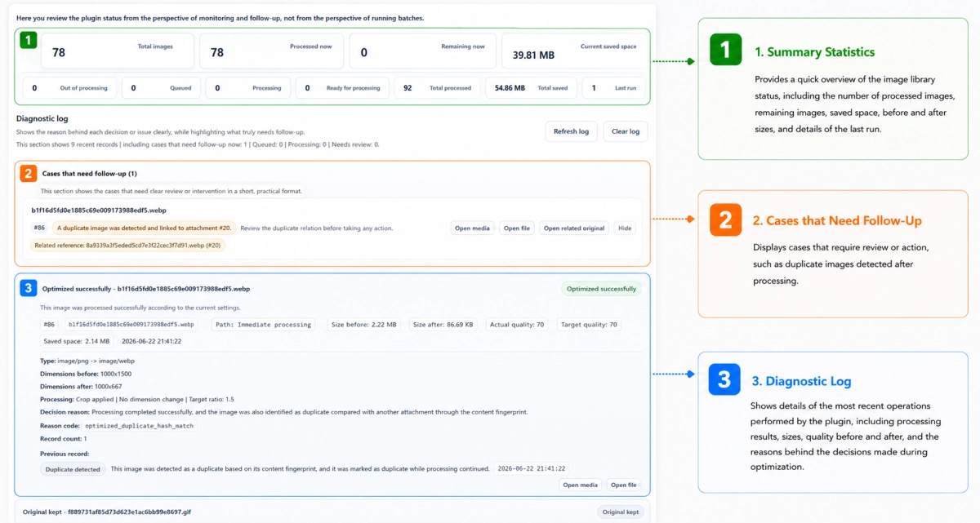The image size is (980, 523).
Task: Clear the diagnostic log
Action: click(x=626, y=131)
